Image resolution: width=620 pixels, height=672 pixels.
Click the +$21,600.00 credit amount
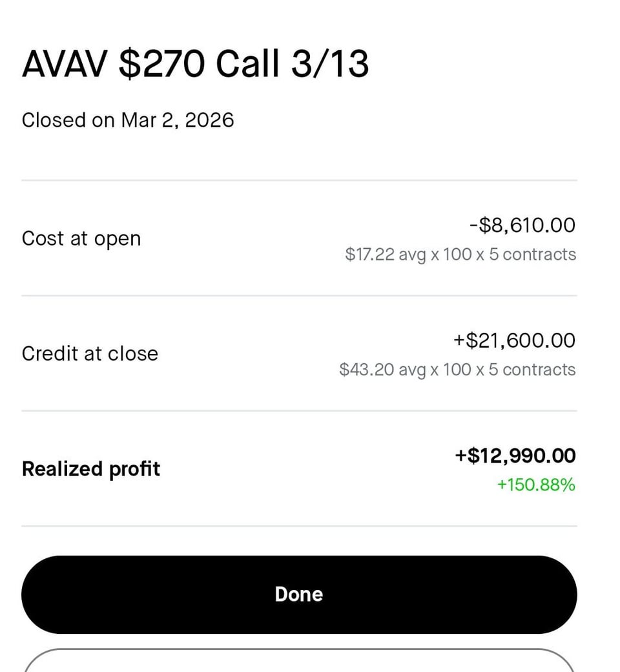click(x=514, y=340)
